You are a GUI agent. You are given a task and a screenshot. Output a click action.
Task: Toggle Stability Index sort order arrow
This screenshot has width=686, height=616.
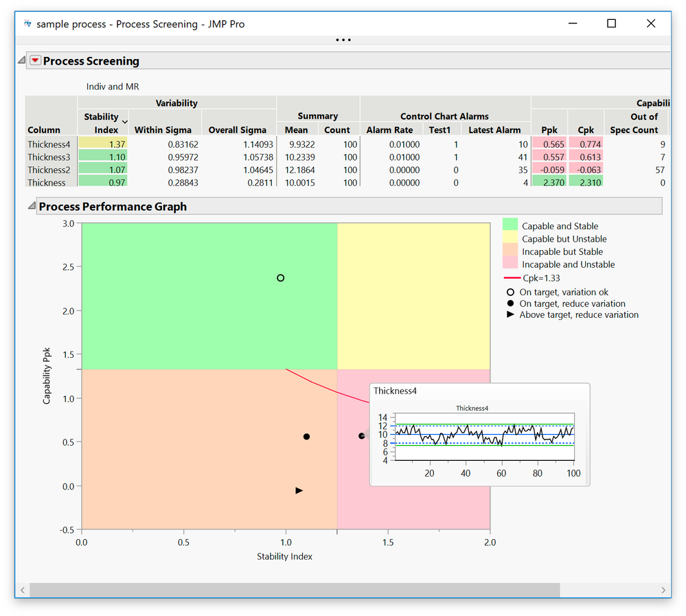pos(125,122)
